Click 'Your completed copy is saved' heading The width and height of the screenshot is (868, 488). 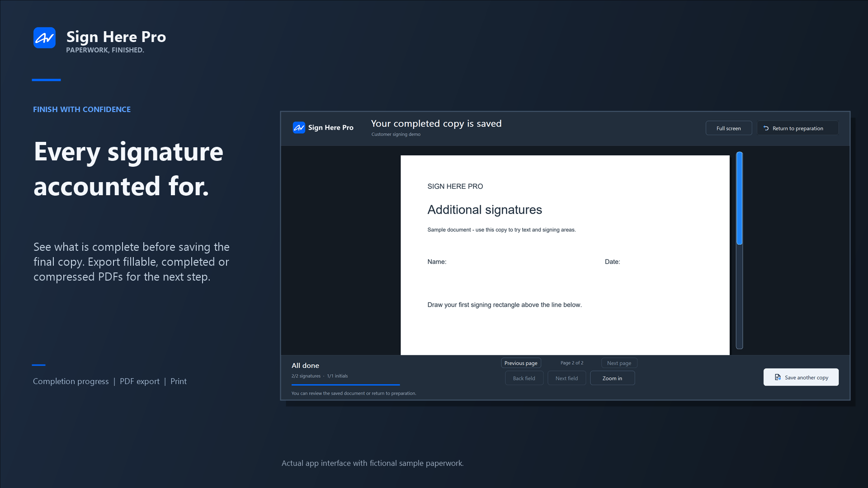(x=436, y=124)
